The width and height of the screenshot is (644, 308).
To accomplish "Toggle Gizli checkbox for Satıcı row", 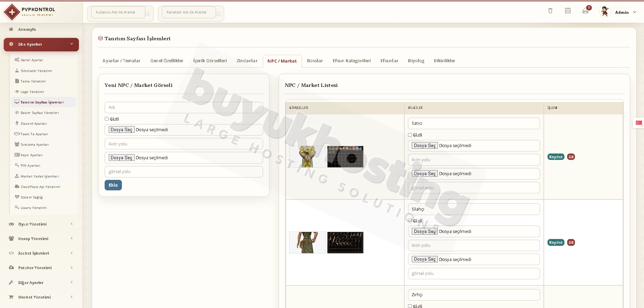I will coord(410,135).
